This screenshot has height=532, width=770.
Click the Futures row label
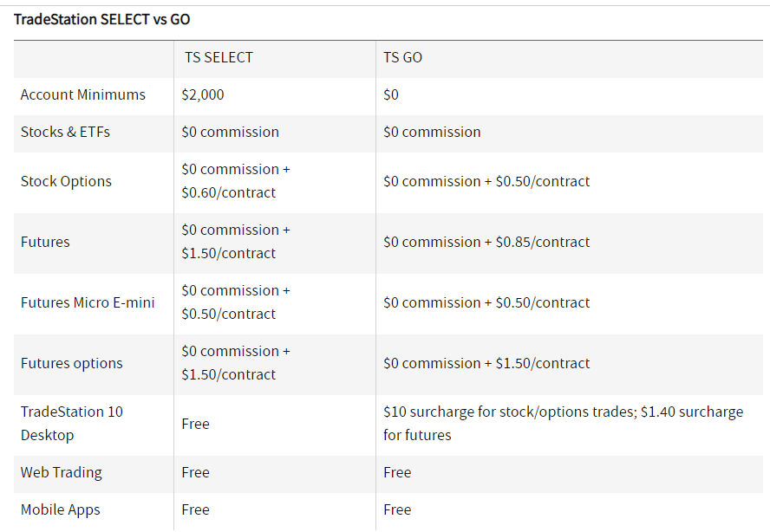pyautogui.click(x=45, y=242)
